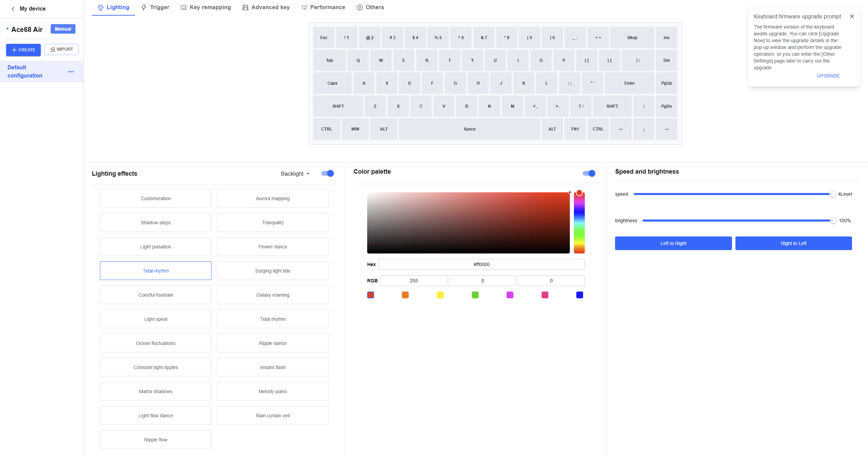Image resolution: width=868 pixels, height=456 pixels.
Task: Choose Right to Left direction
Action: pos(793,243)
